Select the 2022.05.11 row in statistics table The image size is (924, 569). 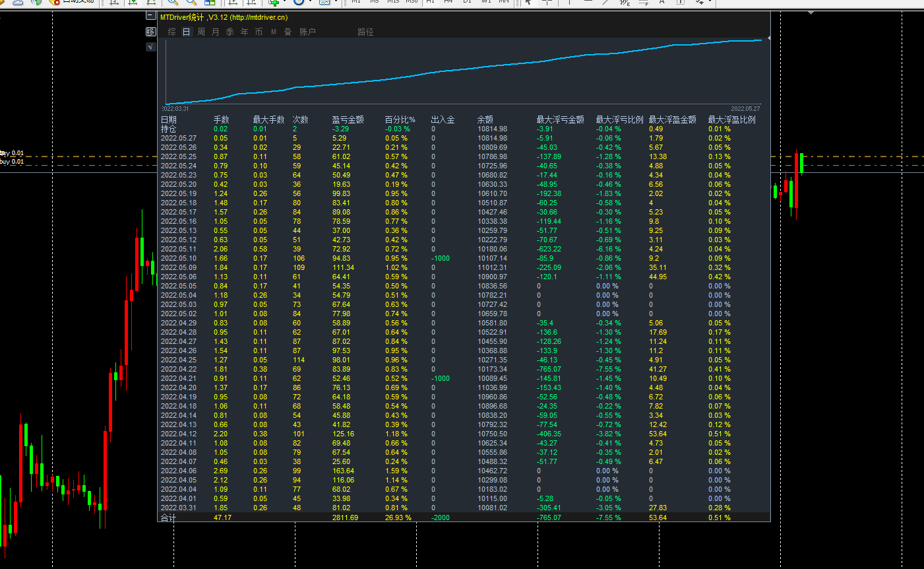(x=179, y=250)
